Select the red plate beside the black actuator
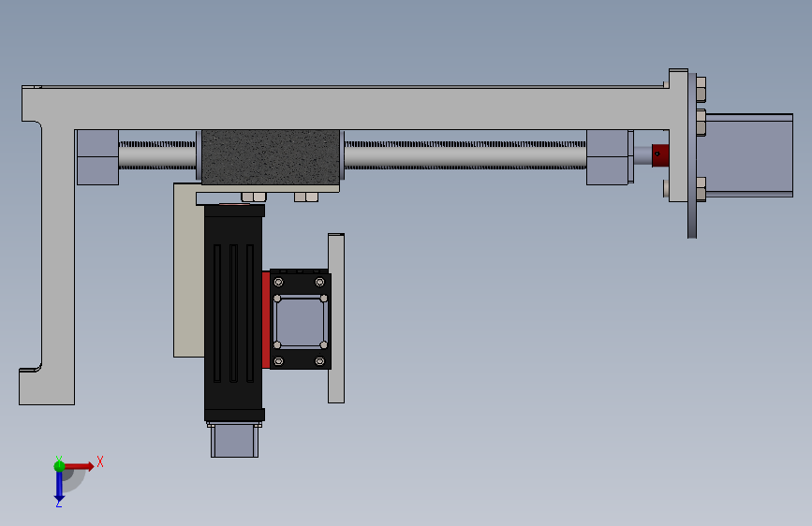Image resolution: width=812 pixels, height=526 pixels. pyautogui.click(x=266, y=319)
